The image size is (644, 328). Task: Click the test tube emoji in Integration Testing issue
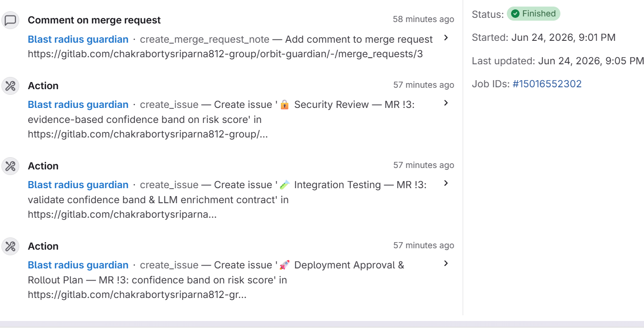tap(284, 185)
